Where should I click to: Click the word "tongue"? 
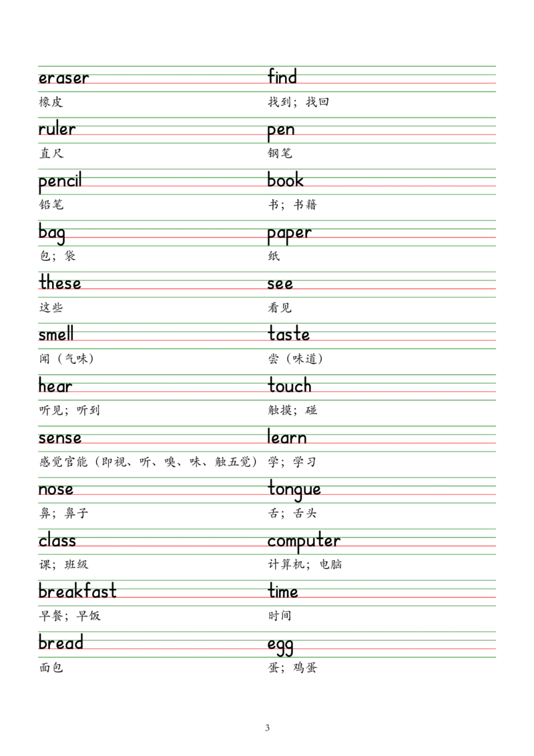(294, 490)
